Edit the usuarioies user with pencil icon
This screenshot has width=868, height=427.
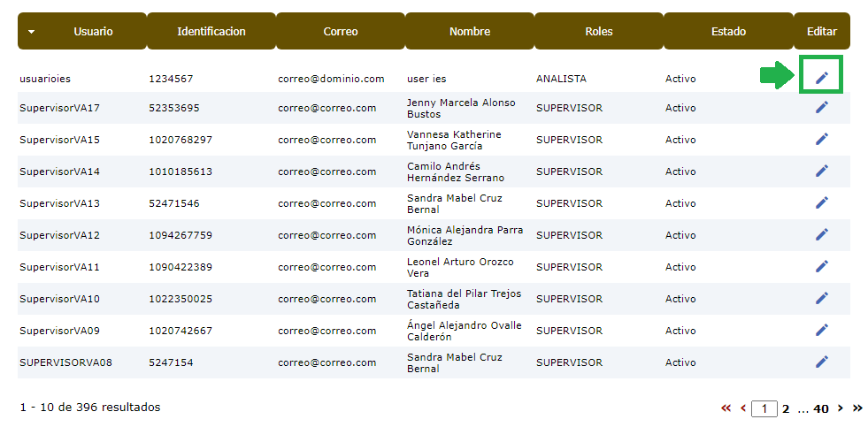[821, 78]
